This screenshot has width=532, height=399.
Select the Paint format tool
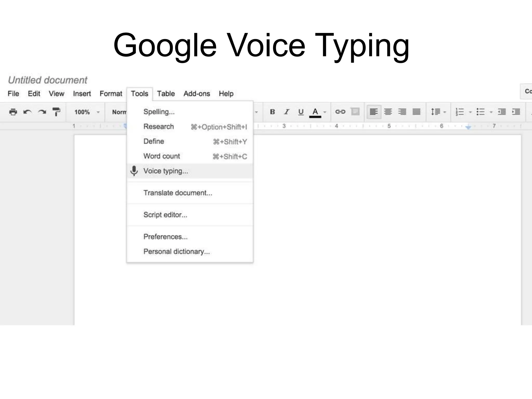click(x=56, y=112)
